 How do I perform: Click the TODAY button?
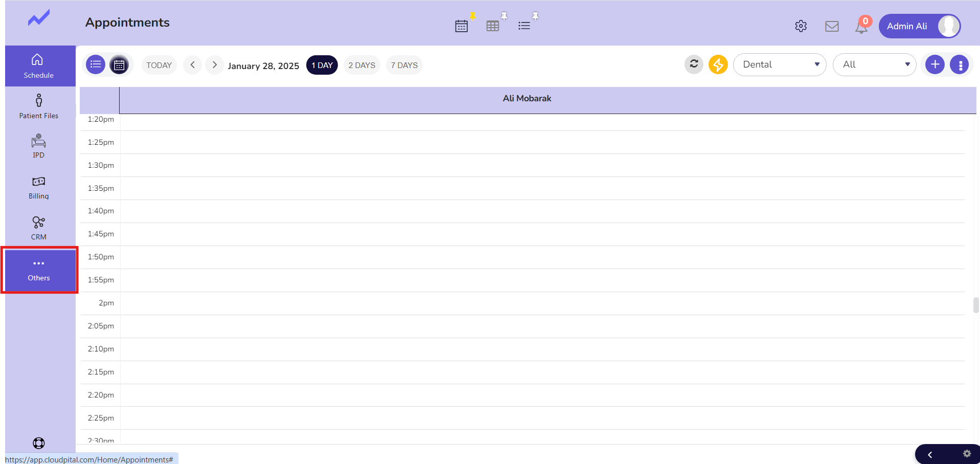[159, 65]
